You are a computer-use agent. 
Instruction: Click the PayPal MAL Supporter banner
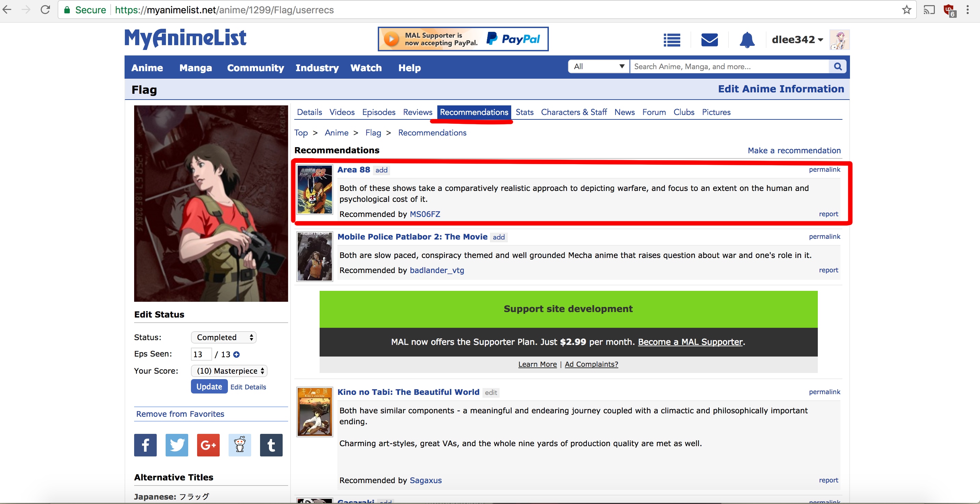click(463, 39)
